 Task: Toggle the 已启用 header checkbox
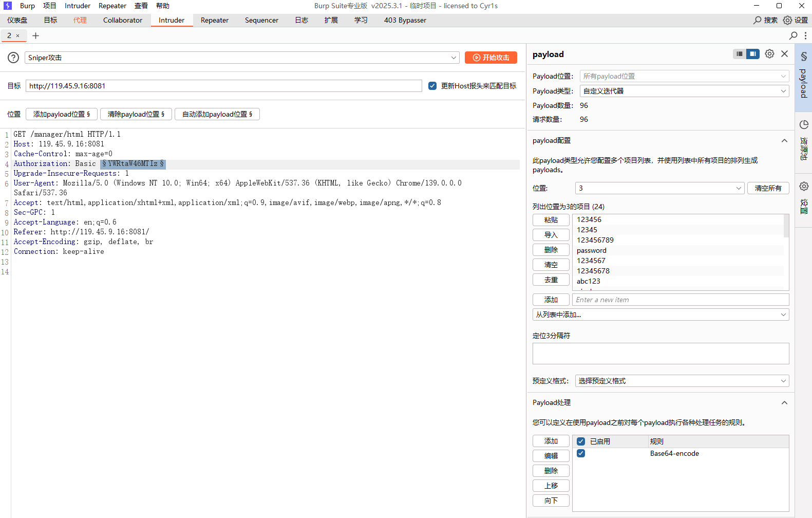581,441
